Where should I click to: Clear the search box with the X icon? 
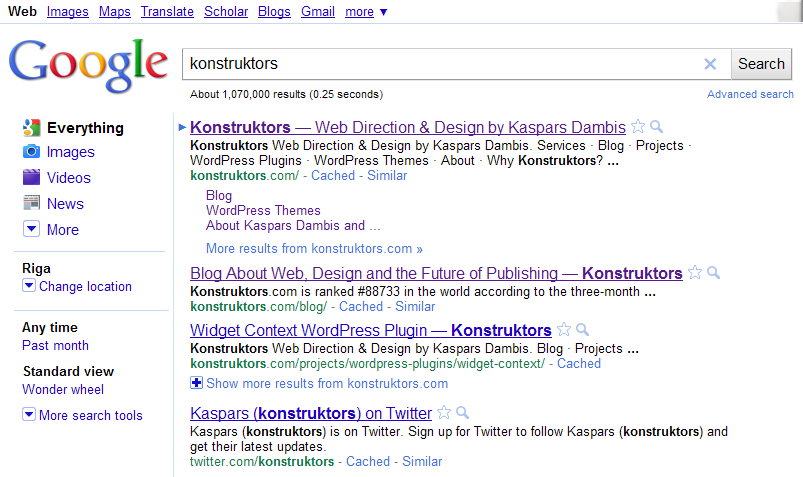[710, 64]
